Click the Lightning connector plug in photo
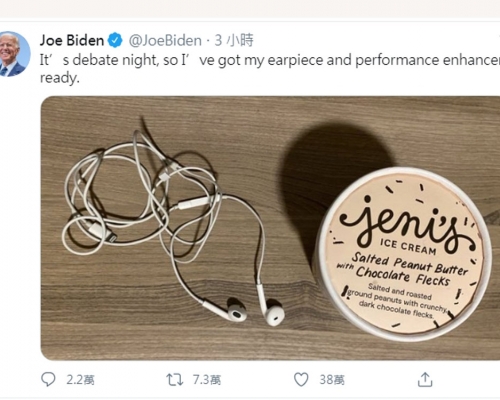The width and height of the screenshot is (500, 400). point(102,232)
